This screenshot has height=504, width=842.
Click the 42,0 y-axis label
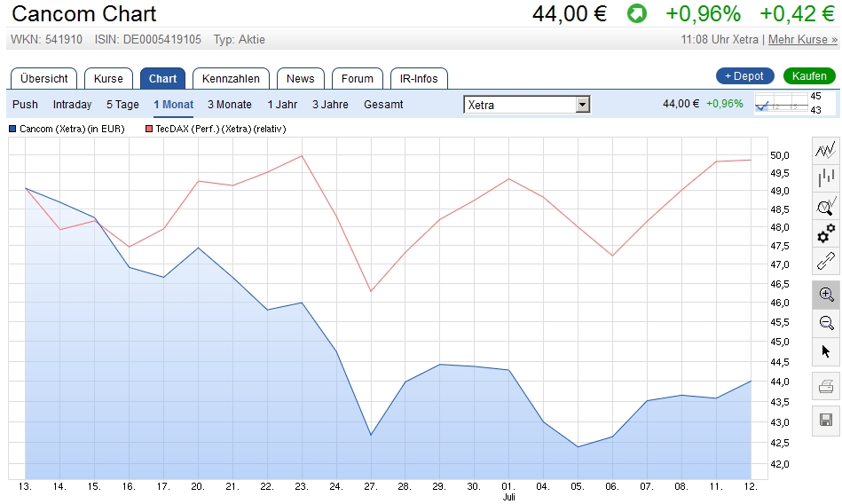coord(780,464)
